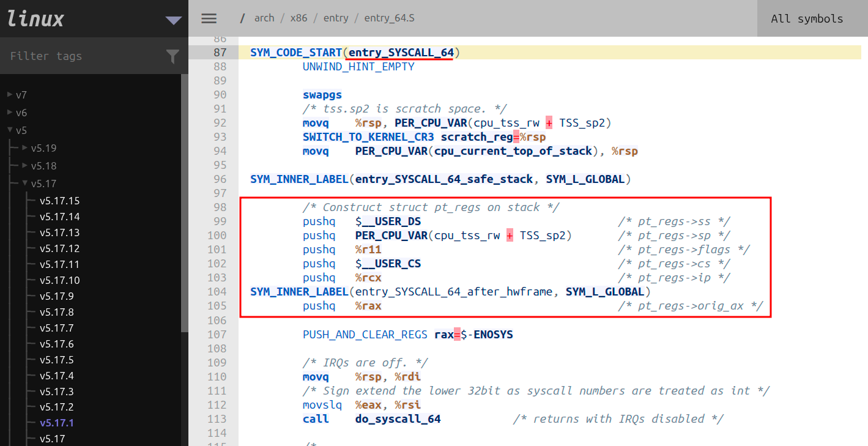This screenshot has height=446, width=868.
Task: Open the hamburger menu icon
Action: tap(209, 18)
